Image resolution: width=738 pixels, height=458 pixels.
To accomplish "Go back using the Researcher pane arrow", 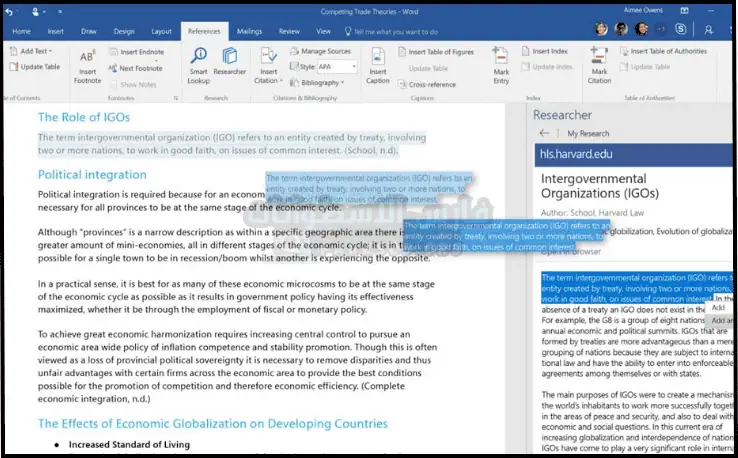I will click(x=545, y=133).
